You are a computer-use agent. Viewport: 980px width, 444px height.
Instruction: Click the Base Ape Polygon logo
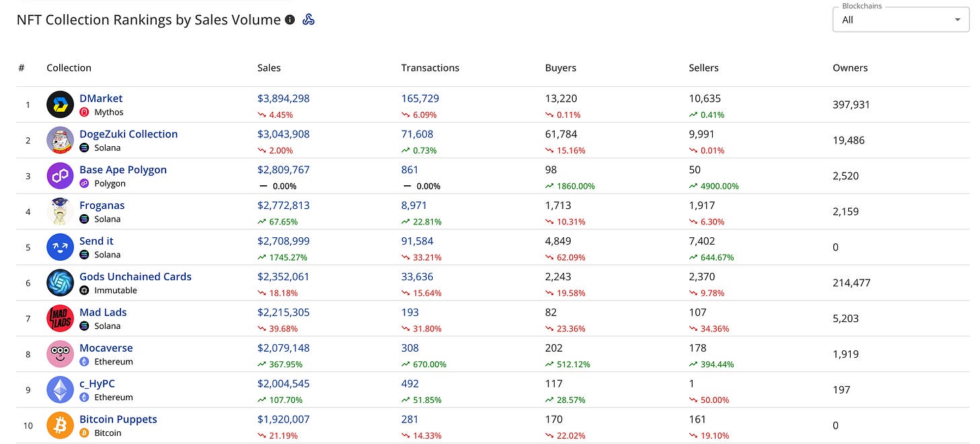[60, 176]
